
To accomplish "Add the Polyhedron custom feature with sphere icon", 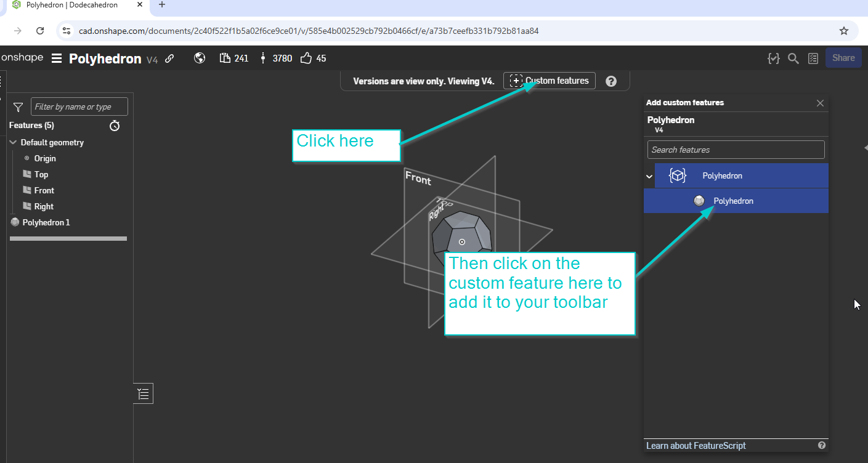I will [736, 201].
